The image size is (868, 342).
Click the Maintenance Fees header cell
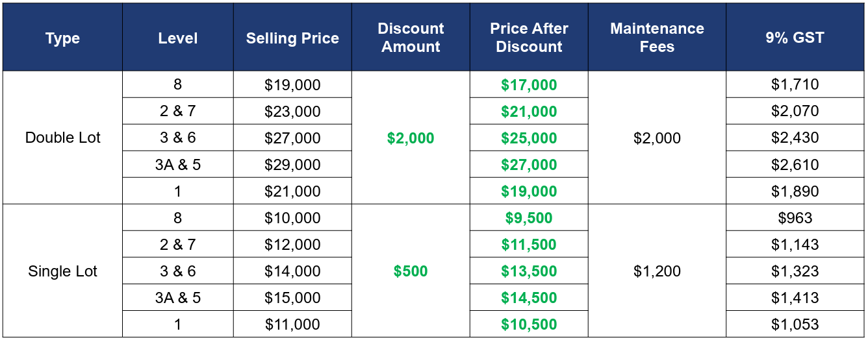[657, 38]
